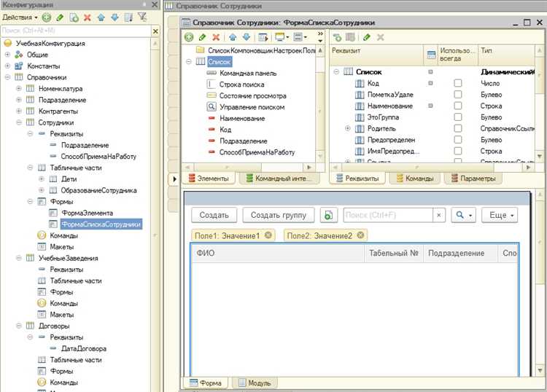Image resolution: width=547 pixels, height=392 pixels.
Task: Select ФормаЭлемента in the configuration tree
Action: pyautogui.click(x=82, y=213)
